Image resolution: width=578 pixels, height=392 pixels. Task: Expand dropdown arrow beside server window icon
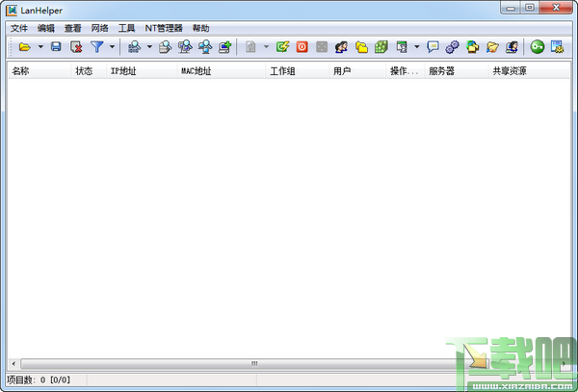pos(417,47)
